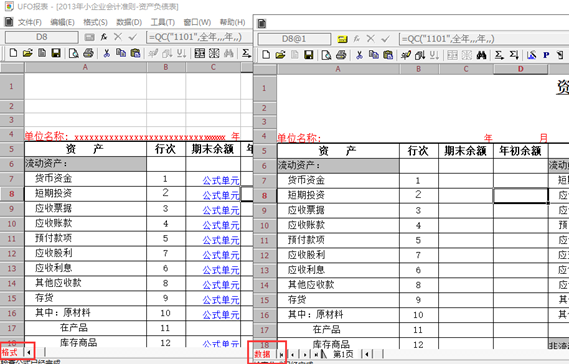Click the Print icon in right window toolbar
Viewport: 569px width, 364px height.
341,55
